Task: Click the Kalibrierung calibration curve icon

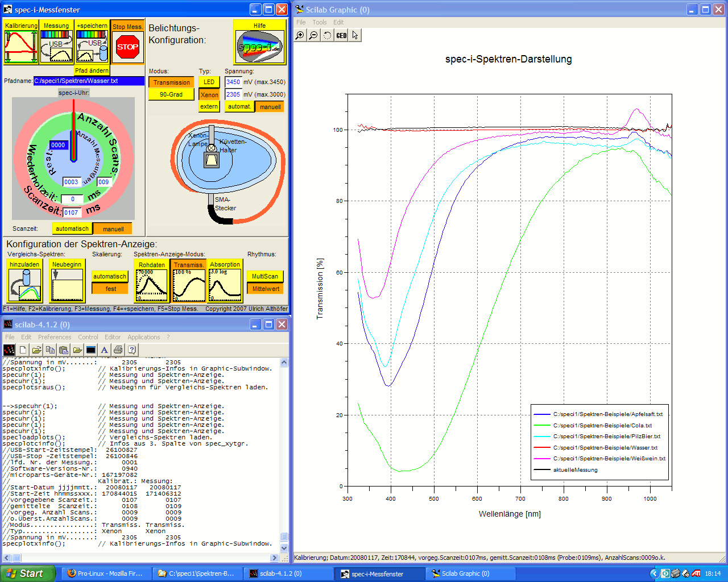Action: point(20,47)
